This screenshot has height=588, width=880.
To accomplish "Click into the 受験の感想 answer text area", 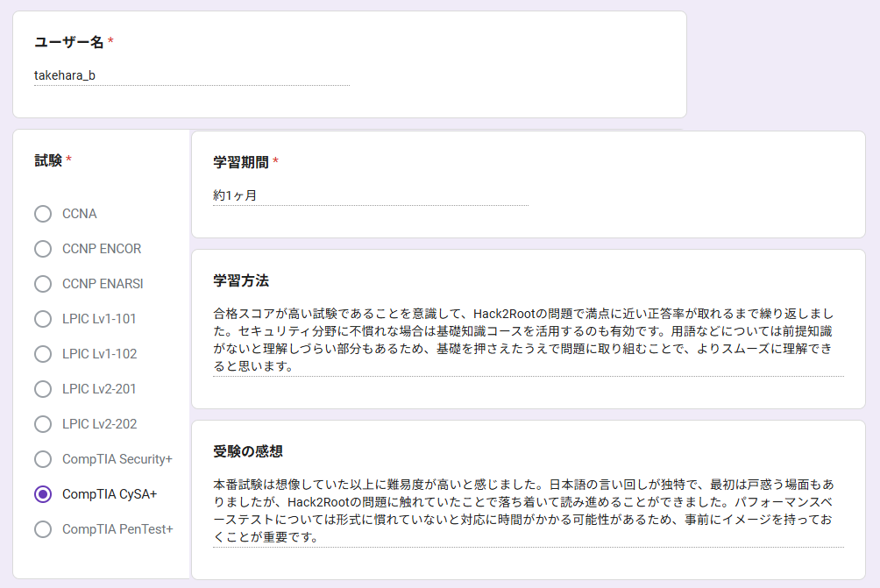I will click(x=528, y=510).
